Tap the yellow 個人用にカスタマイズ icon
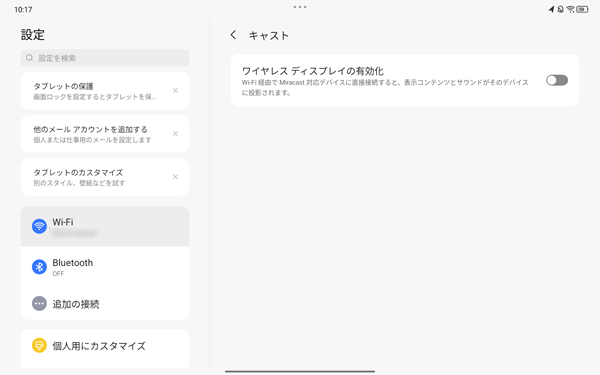The height and width of the screenshot is (375, 600). (x=39, y=346)
